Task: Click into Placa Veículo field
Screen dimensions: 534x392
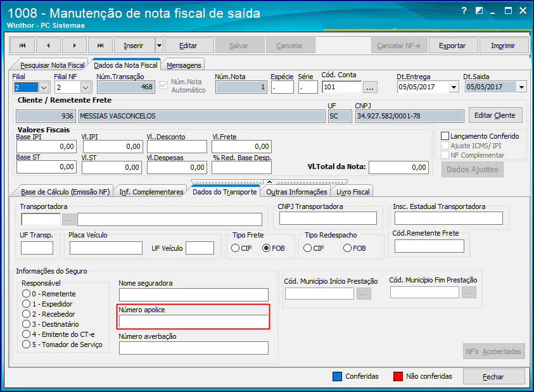Action: point(106,248)
